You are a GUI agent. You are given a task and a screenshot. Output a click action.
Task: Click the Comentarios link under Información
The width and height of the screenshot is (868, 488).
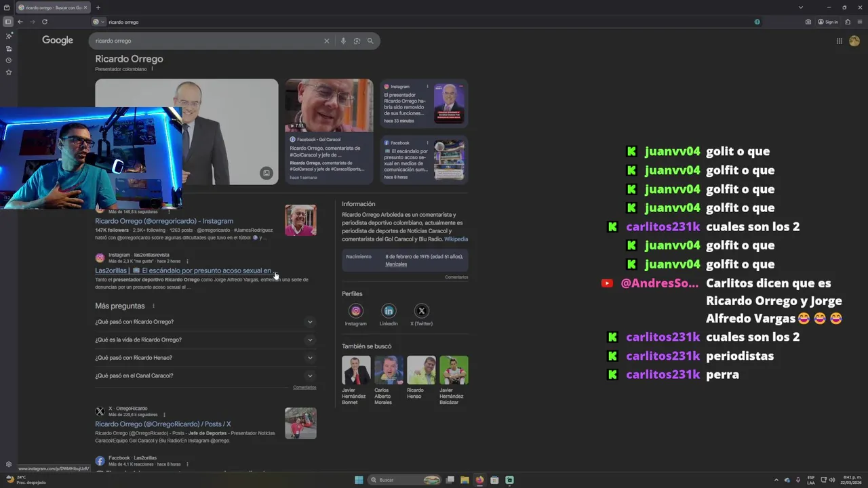456,277
